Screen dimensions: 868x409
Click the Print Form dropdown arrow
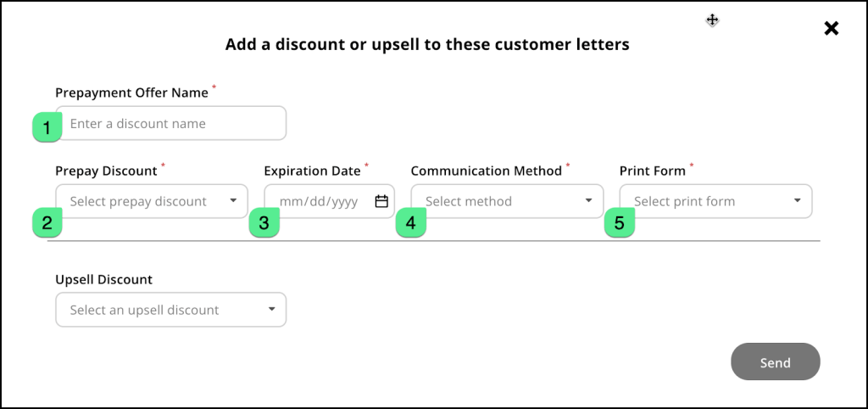[x=798, y=202]
